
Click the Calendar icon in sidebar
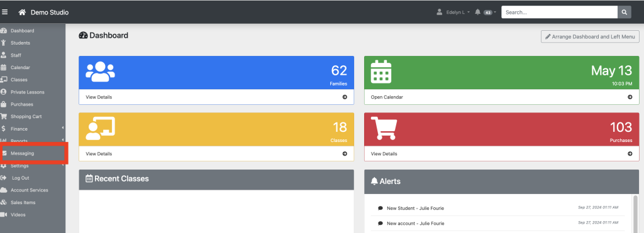click(4, 68)
